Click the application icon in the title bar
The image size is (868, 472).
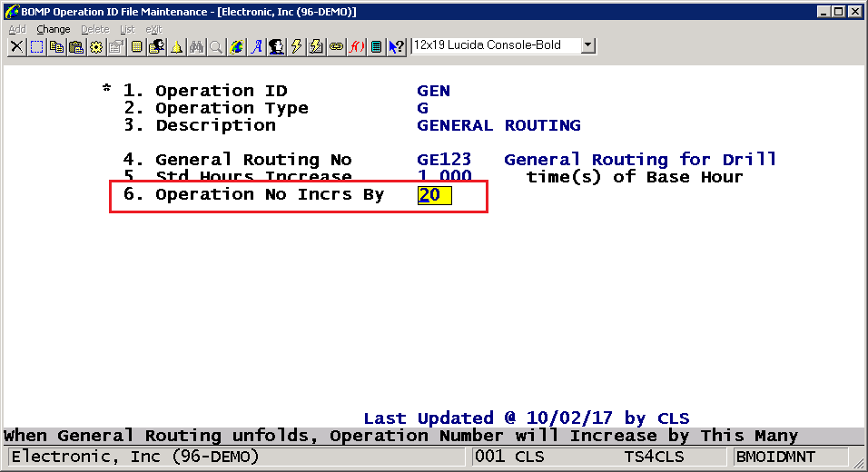point(12,11)
